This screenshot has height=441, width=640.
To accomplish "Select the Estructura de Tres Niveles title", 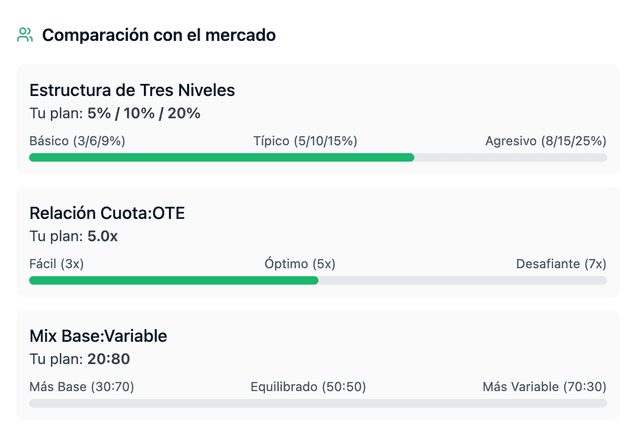I will pyautogui.click(x=132, y=90).
